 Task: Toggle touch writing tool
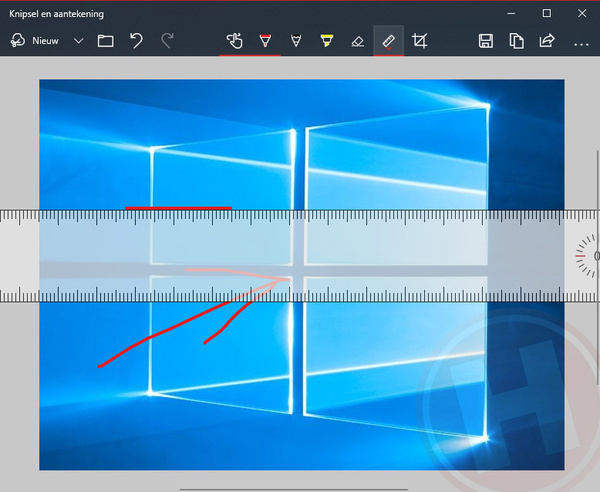point(234,41)
